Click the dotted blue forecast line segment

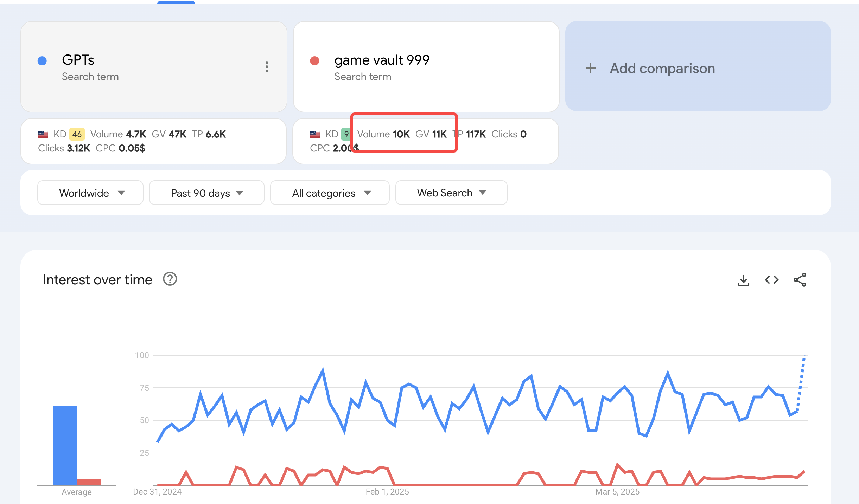[801, 384]
